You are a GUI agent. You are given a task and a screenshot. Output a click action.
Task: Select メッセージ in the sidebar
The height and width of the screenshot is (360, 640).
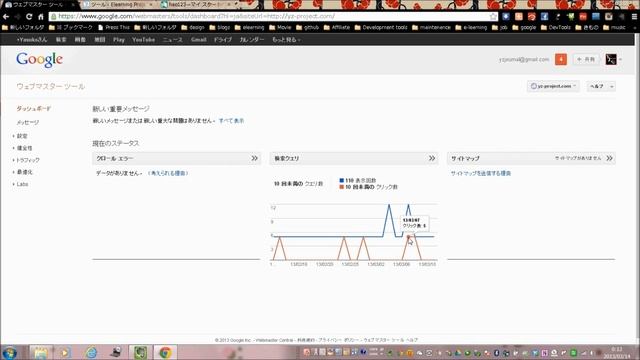pos(28,122)
